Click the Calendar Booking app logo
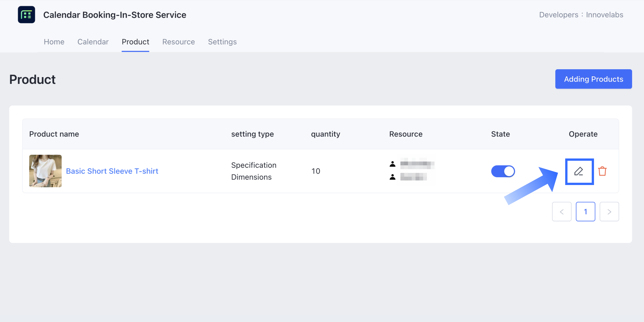 point(27,15)
